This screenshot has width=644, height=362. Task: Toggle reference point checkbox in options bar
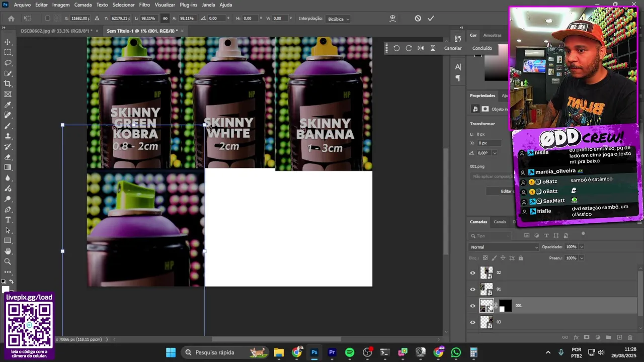(x=47, y=19)
